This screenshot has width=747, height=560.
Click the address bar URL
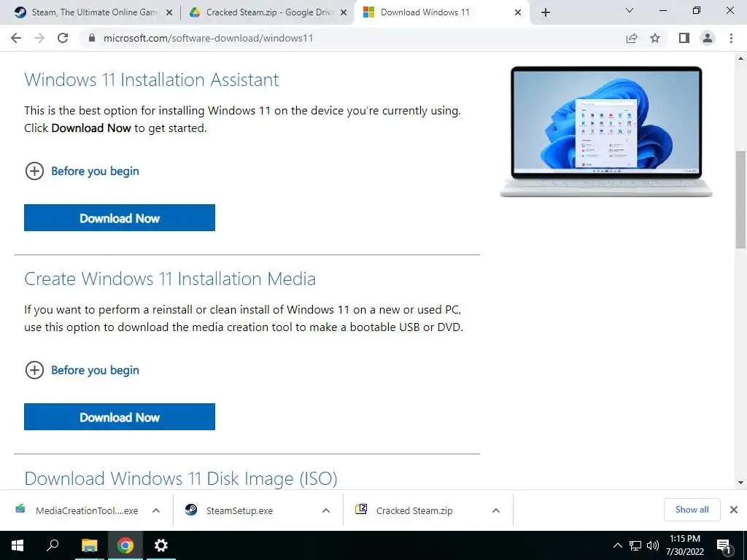tap(208, 38)
